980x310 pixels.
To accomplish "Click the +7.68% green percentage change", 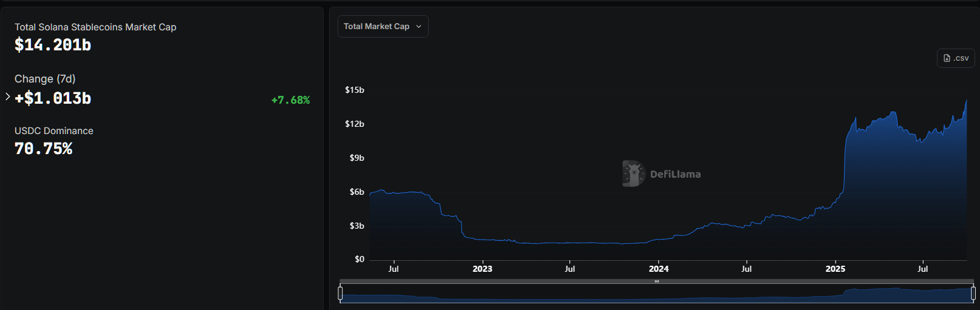I will [x=290, y=100].
